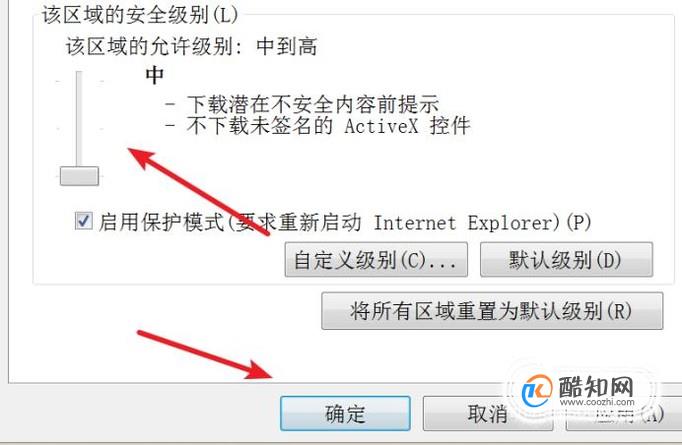Click the 默认级别(D) button
Viewport: 682px width, 445px height.
(x=566, y=260)
